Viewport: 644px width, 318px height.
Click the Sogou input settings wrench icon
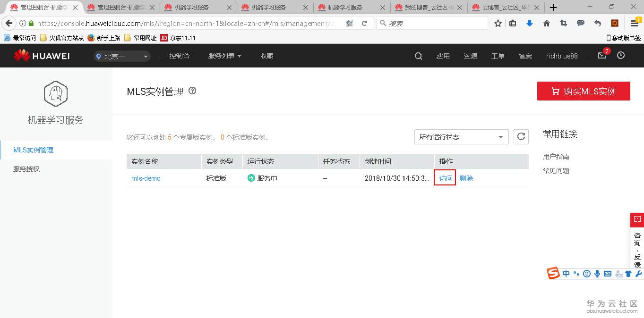tap(639, 273)
